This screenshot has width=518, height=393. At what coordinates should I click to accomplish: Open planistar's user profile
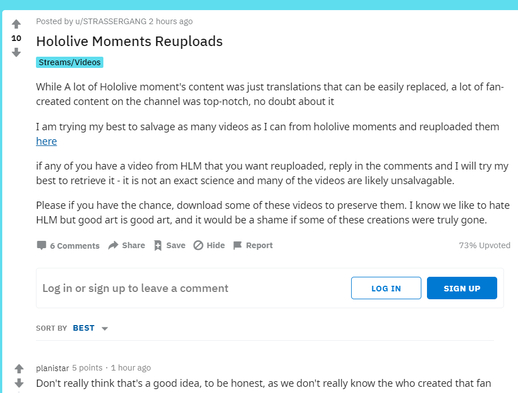pos(52,368)
